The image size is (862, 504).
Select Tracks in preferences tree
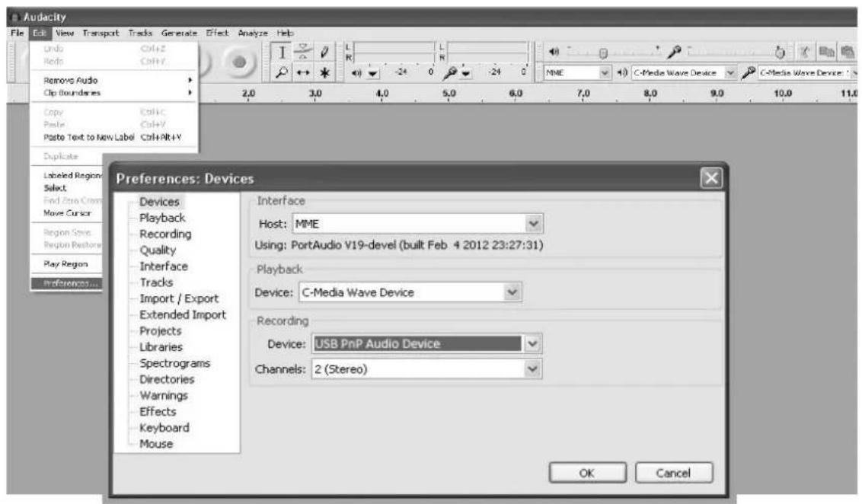(156, 282)
